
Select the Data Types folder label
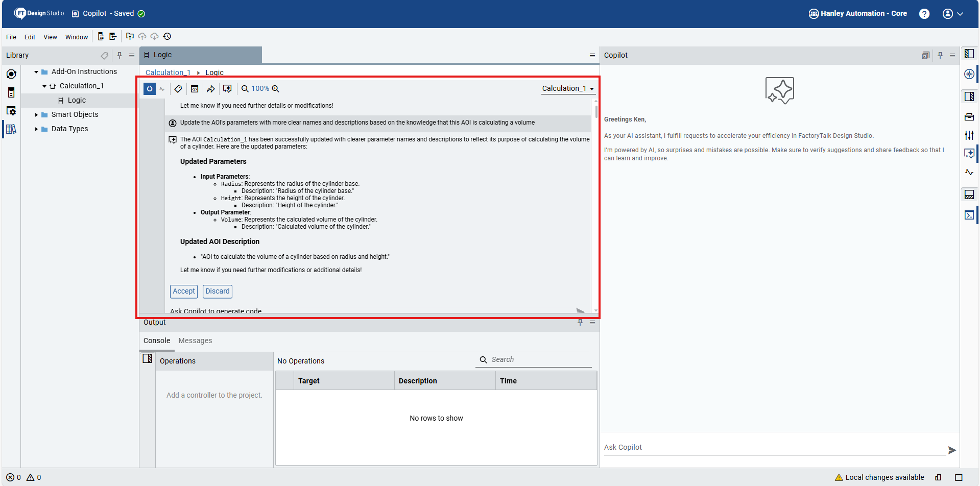pos(69,129)
